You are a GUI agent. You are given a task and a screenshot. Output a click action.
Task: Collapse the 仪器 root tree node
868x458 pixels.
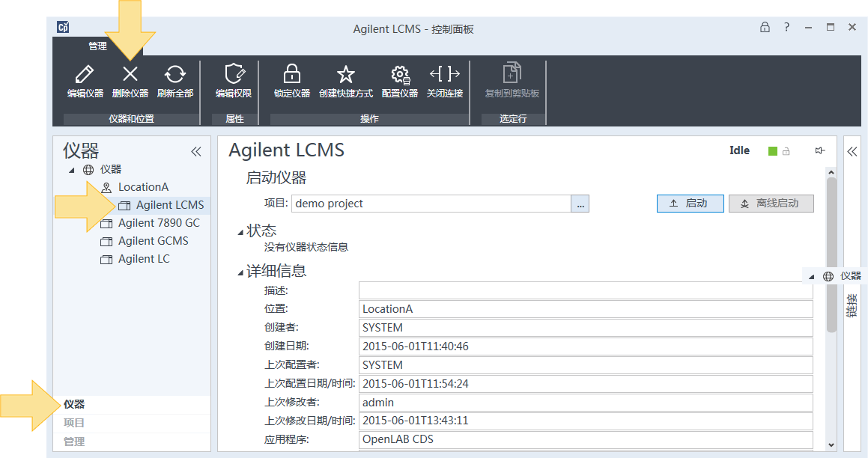click(71, 170)
